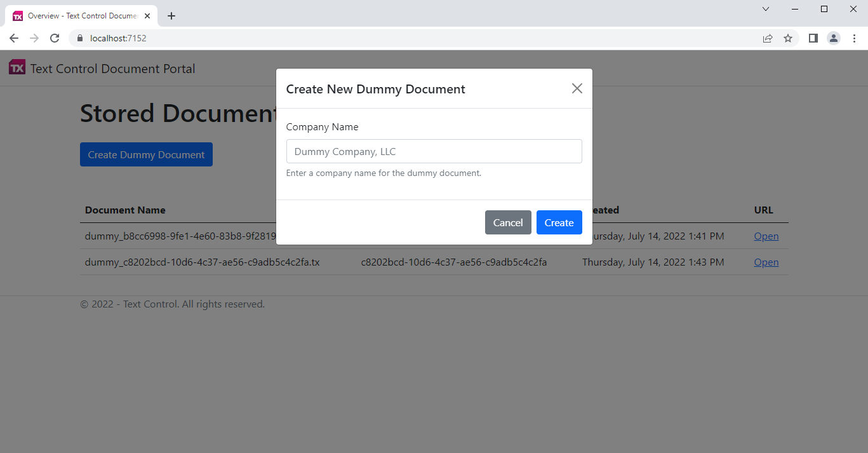Close the Overview browser tab
This screenshot has width=868, height=453.
(x=147, y=16)
